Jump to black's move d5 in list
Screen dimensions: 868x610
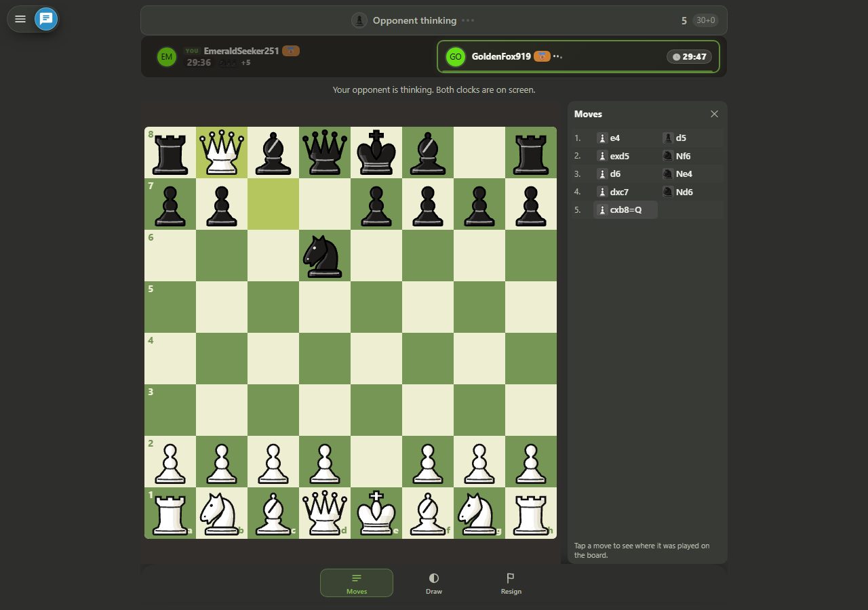click(x=691, y=138)
